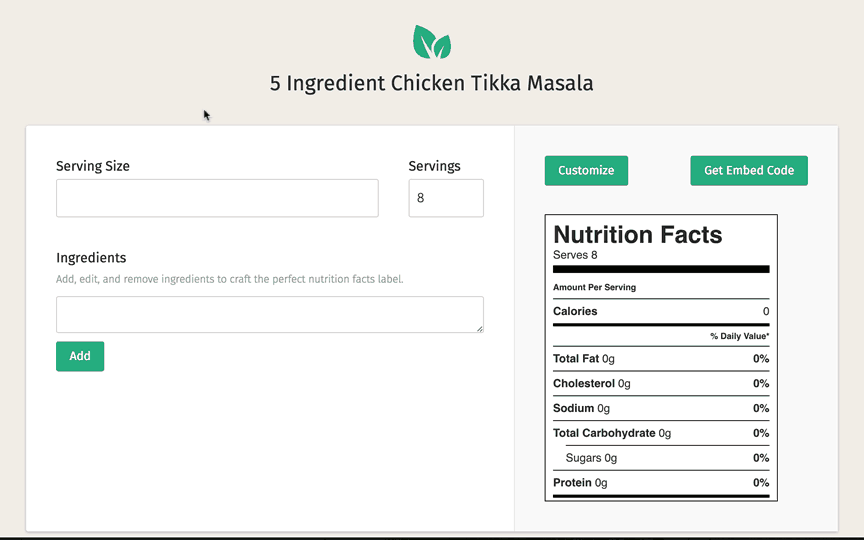Click the Serves 8 text on label
Viewport: 864px width, 540px height.
tap(575, 255)
